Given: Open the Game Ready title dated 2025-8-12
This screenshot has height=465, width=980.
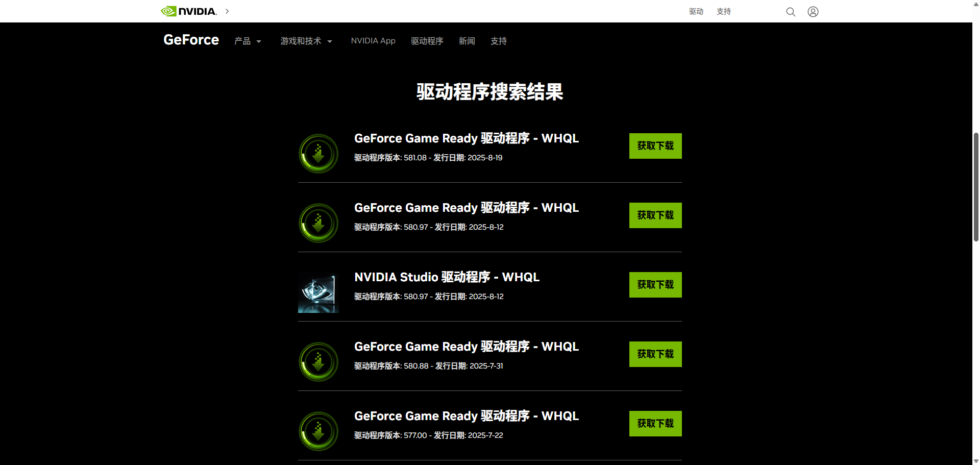Looking at the screenshot, I should (x=467, y=208).
